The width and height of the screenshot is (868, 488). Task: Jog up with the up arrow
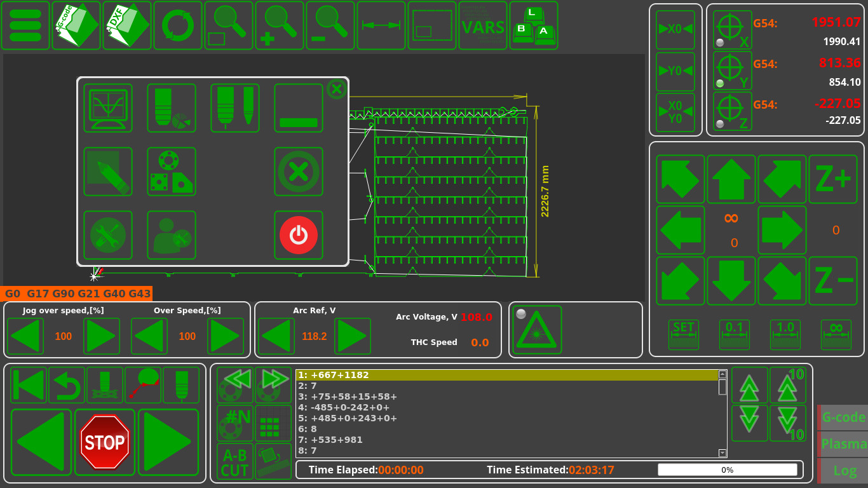pyautogui.click(x=731, y=179)
